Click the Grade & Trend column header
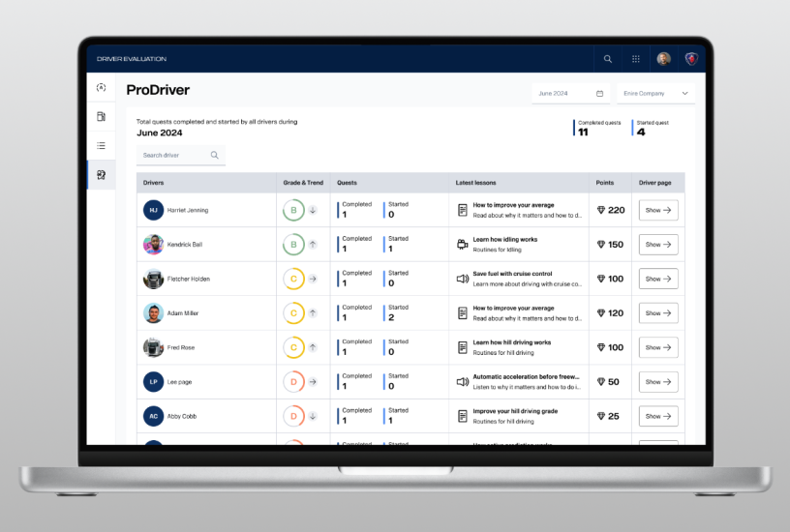Viewport: 790px width, 532px height. 303,183
